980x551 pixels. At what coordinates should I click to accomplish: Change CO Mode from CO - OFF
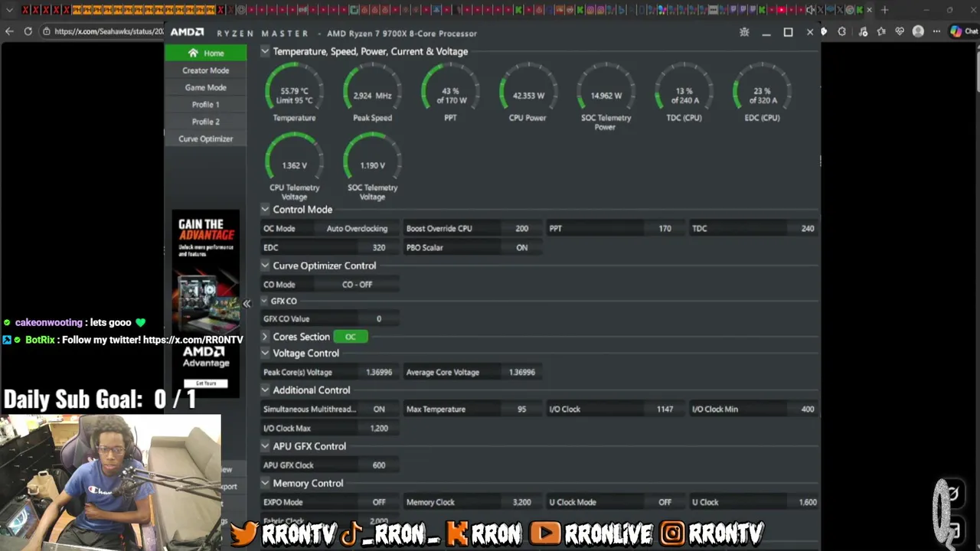(357, 285)
